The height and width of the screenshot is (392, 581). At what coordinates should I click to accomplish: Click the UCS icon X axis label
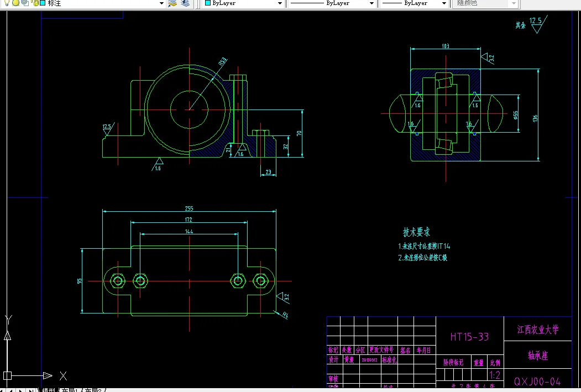point(64,376)
